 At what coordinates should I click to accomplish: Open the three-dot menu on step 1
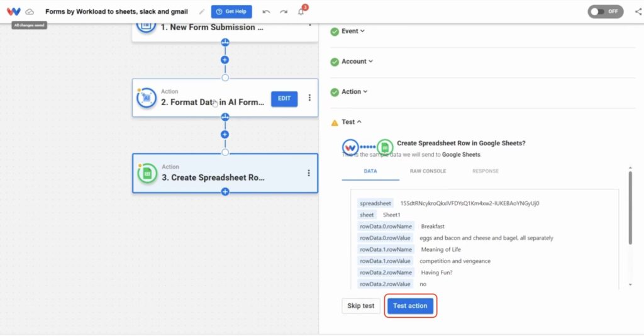[309, 25]
